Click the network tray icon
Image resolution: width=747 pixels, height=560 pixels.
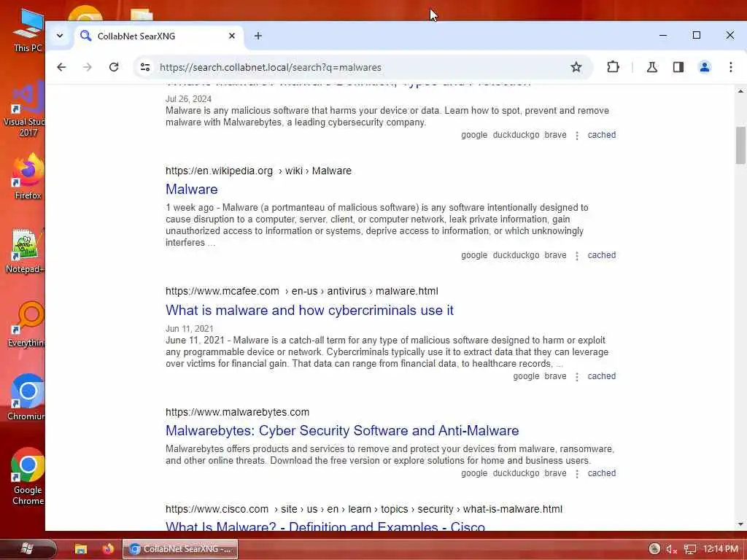(x=690, y=550)
